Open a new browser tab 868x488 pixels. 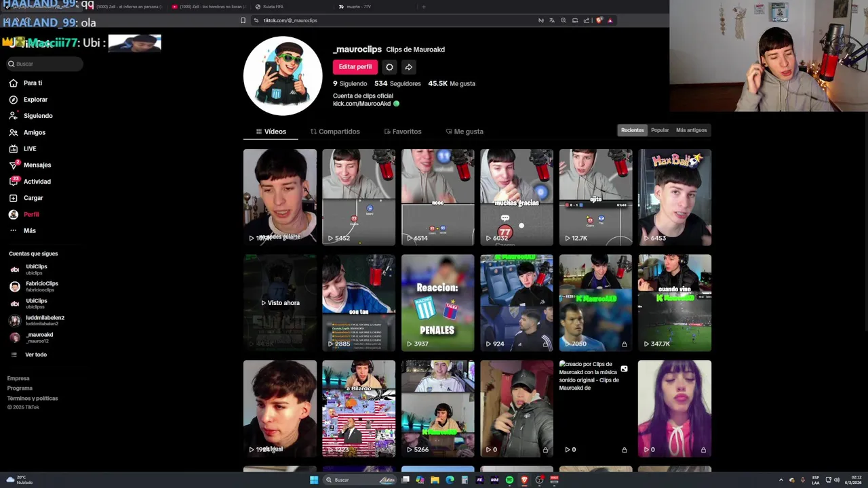(x=423, y=7)
